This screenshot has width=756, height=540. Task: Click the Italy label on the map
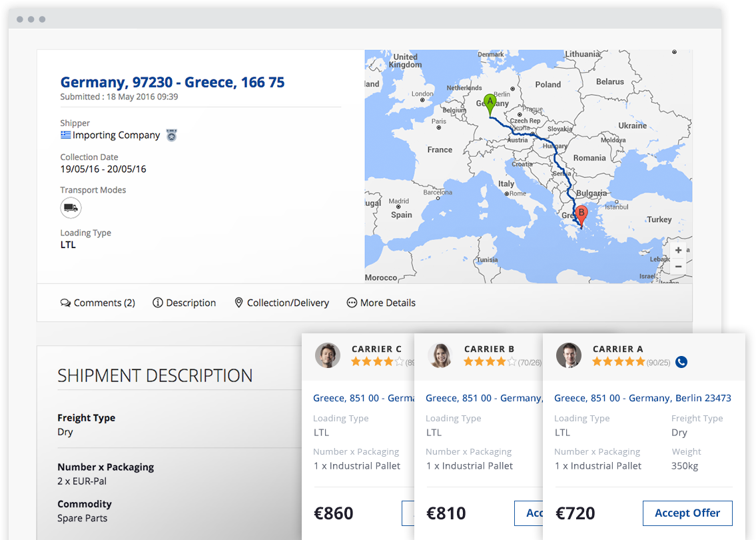(x=506, y=184)
